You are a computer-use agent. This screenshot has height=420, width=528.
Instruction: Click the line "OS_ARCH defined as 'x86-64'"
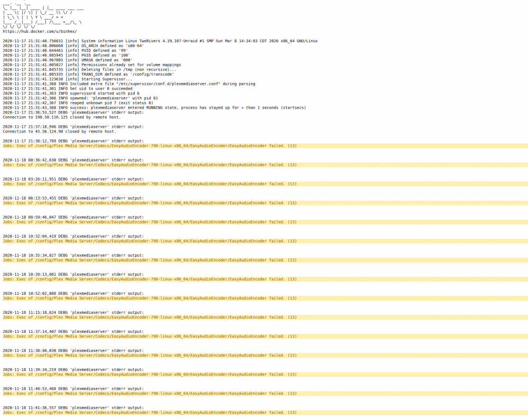click(73, 45)
